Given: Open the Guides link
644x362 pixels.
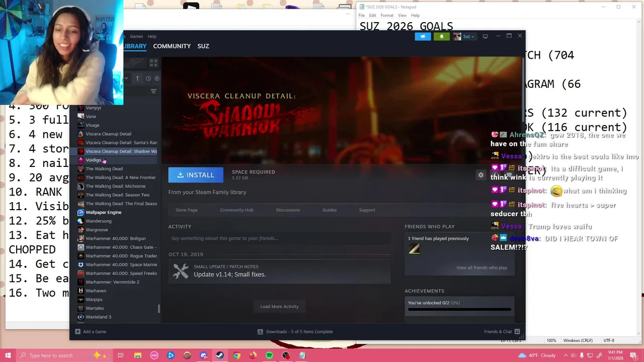Looking at the screenshot, I should [x=330, y=210].
